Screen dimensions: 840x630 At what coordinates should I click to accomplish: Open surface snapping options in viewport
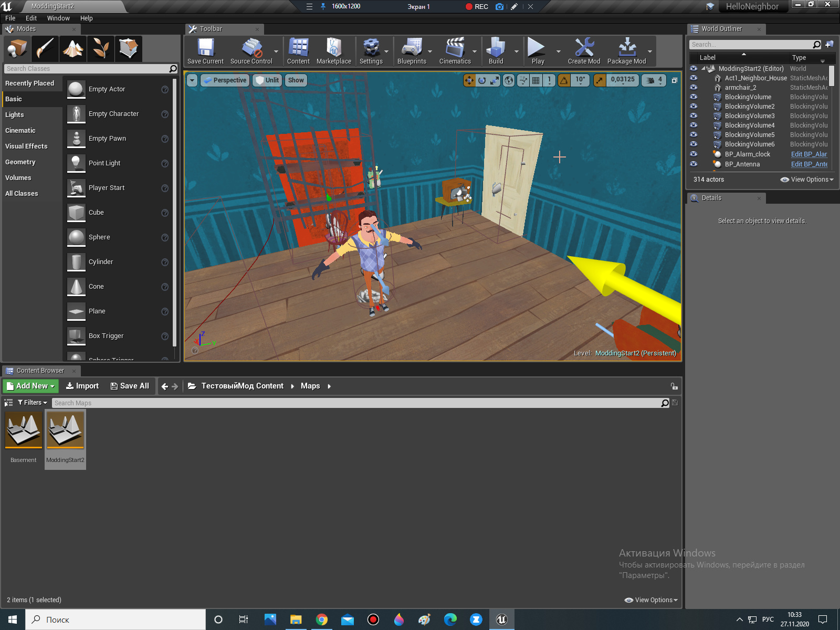[x=523, y=80]
